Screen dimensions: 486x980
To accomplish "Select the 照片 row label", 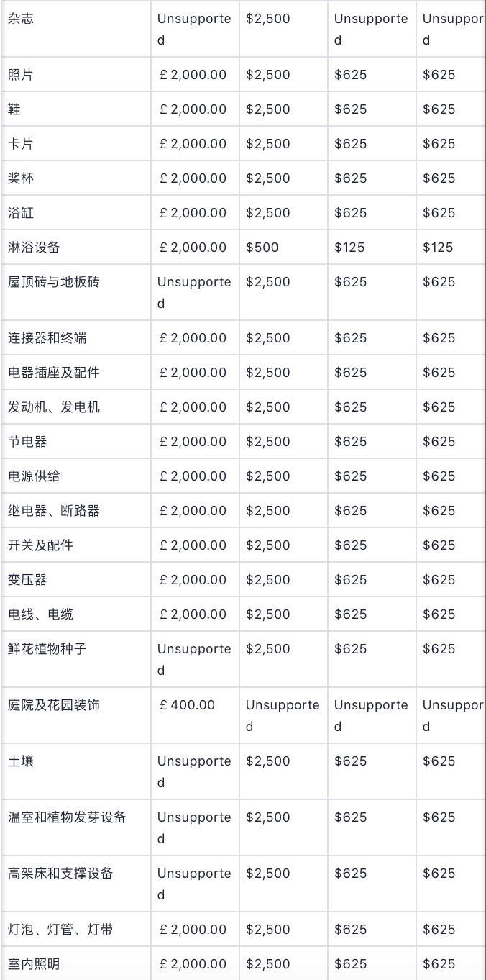I will point(21,75).
